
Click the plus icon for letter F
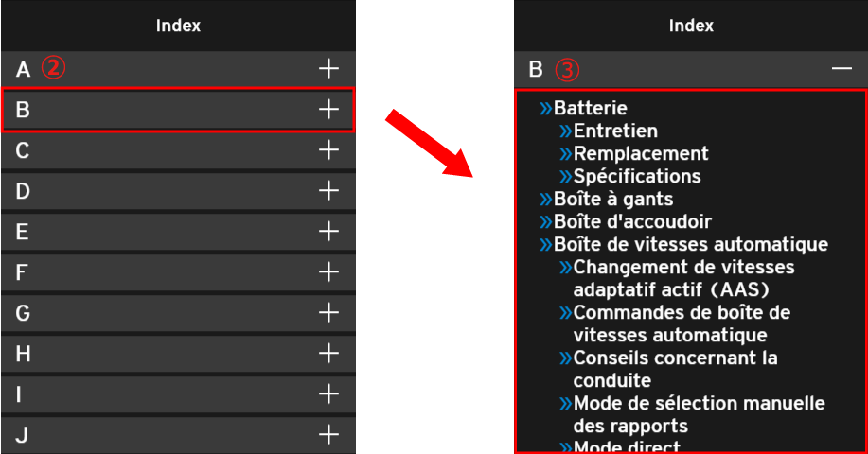328,271
